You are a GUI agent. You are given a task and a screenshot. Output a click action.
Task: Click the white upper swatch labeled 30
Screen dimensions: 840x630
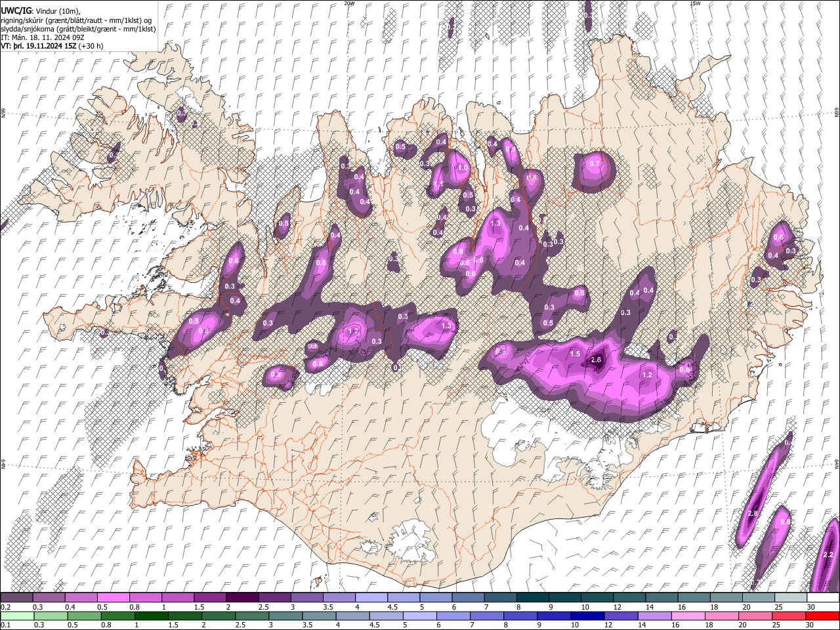[823, 598]
